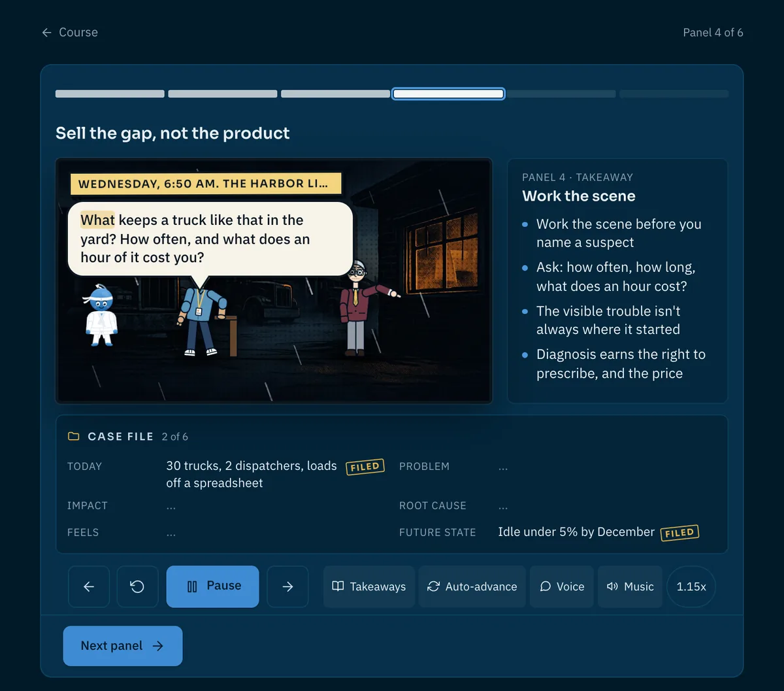Click the FILED stamp beside TODAY entry

[365, 467]
